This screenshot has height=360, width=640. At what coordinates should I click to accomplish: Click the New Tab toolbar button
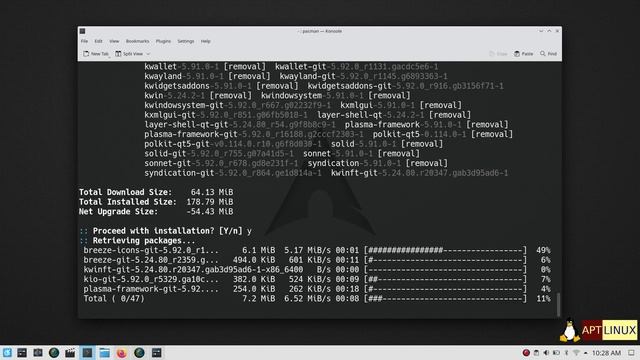point(96,54)
